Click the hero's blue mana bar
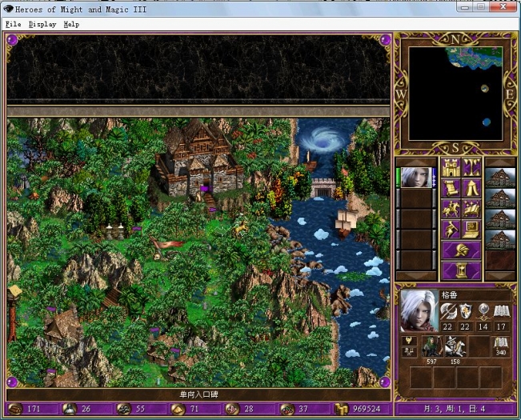Screen dimensions: 521x420 pos(435,178)
